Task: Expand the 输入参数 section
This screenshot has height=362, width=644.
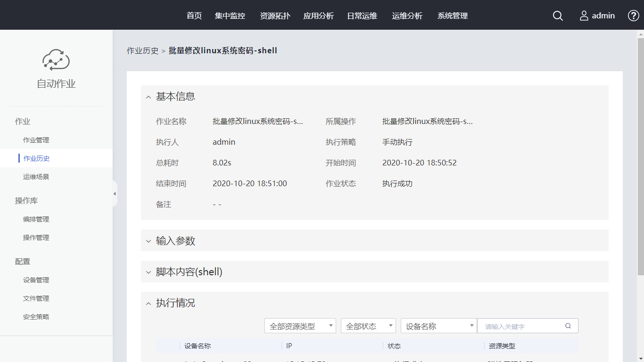Action: pyautogui.click(x=149, y=241)
